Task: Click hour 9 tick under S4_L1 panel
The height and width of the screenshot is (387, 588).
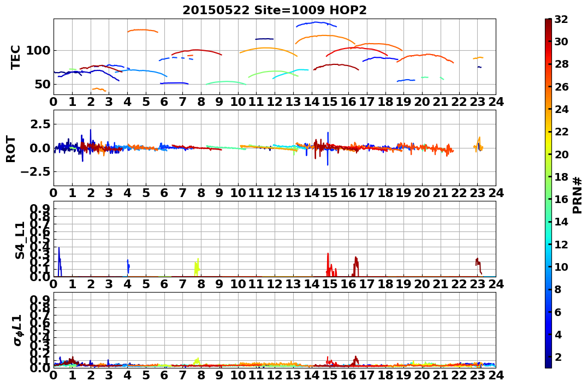Action: [x=219, y=284]
